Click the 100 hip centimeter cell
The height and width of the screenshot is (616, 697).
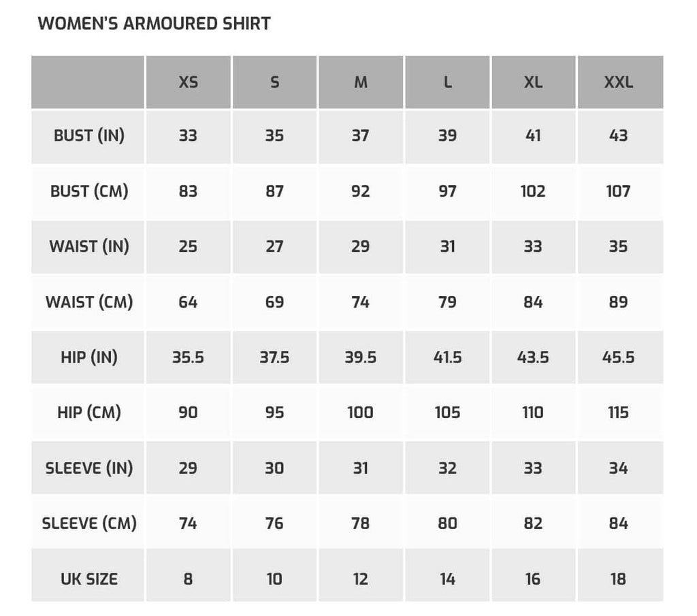tap(361, 412)
